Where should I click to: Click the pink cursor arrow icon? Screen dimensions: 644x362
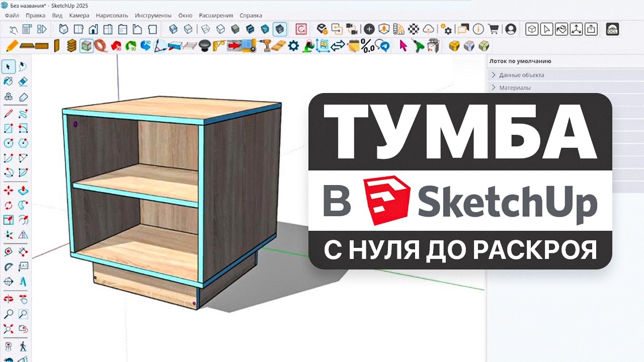coord(403,46)
